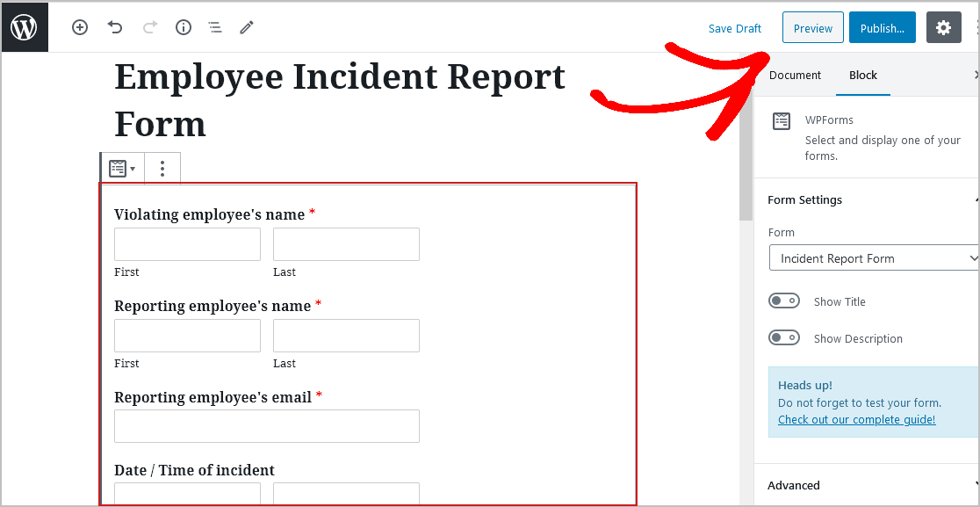Preview the page
The height and width of the screenshot is (507, 980).
[x=813, y=28]
